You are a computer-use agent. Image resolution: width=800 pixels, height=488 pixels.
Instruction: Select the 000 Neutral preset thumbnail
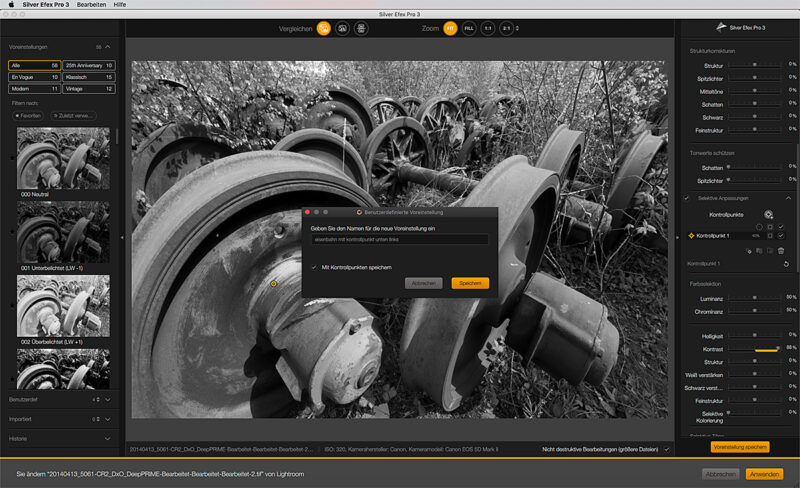click(63, 159)
